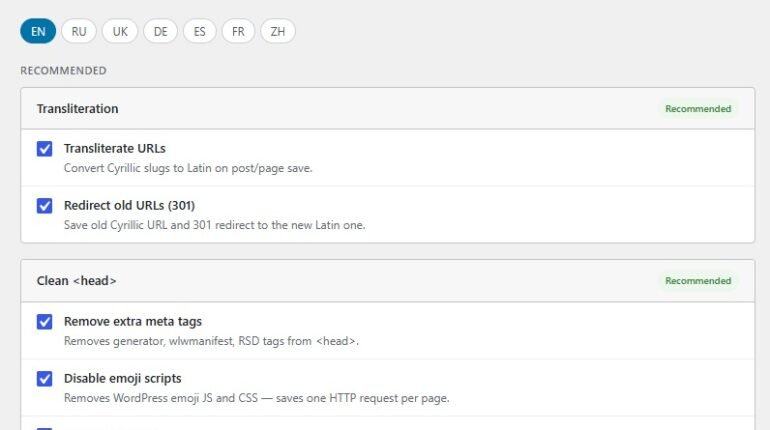
Task: Uncheck Remove extra meta tags
Action: pyautogui.click(x=44, y=322)
